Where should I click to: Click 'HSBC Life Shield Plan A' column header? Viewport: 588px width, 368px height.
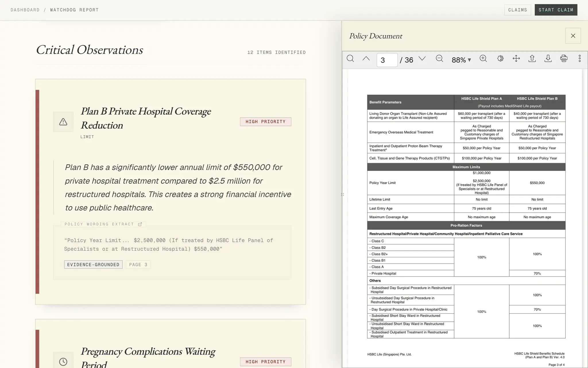point(481,99)
